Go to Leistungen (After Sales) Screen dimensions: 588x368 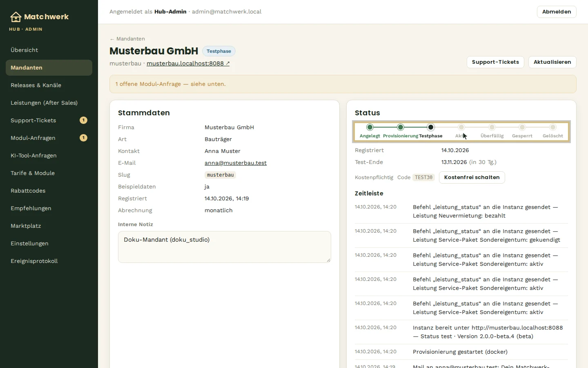49,103
